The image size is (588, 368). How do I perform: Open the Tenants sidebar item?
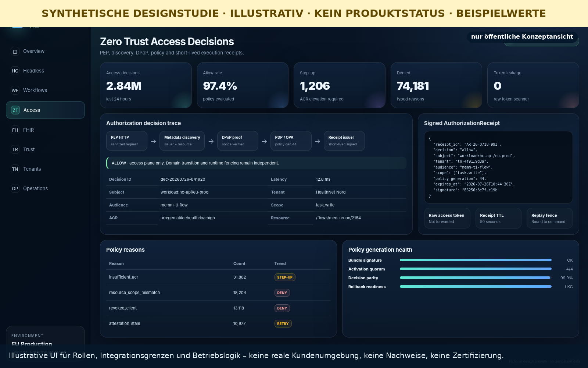point(45,169)
